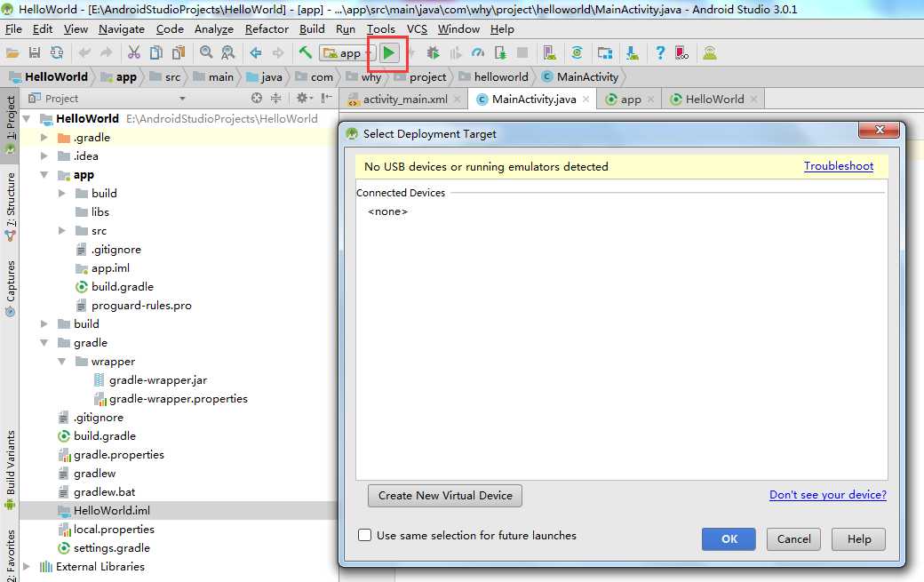Click Create New Virtual Device button
Image resolution: width=924 pixels, height=582 pixels.
(x=445, y=496)
